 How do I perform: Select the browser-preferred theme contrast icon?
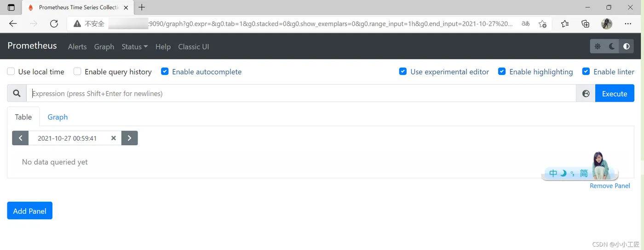coord(627,46)
